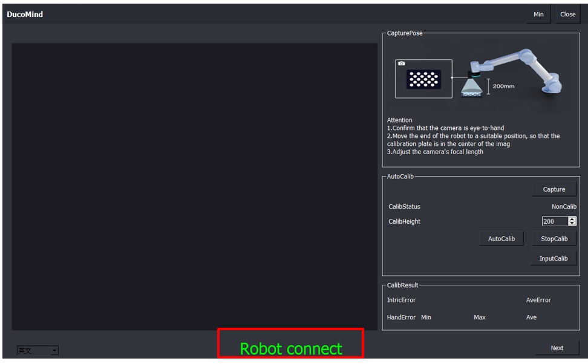Click the Min label in CalibResult

(x=426, y=317)
